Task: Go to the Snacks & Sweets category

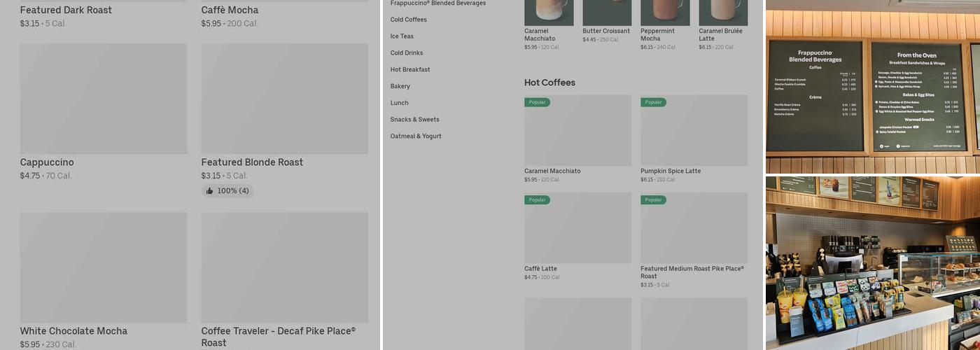Action: click(x=415, y=120)
